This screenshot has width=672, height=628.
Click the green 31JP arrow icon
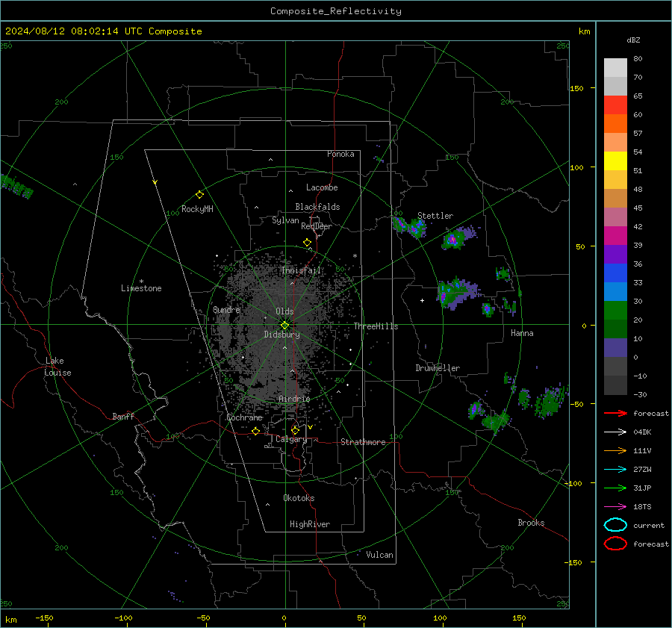tap(615, 488)
